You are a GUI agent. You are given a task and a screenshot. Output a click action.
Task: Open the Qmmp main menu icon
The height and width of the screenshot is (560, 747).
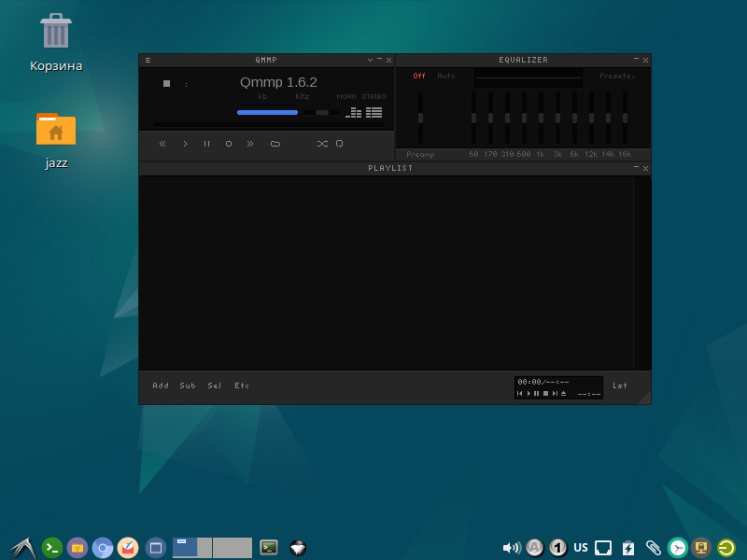pos(148,60)
